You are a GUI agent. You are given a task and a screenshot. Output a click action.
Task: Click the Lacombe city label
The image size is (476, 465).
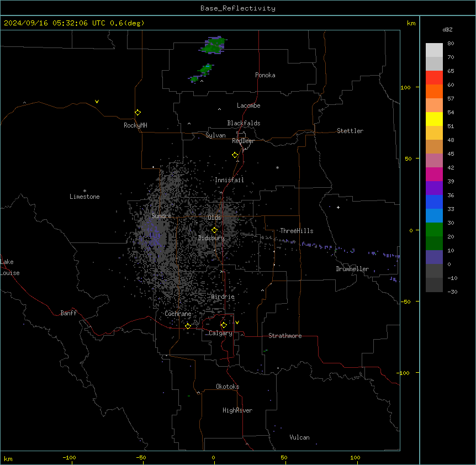tap(248, 105)
